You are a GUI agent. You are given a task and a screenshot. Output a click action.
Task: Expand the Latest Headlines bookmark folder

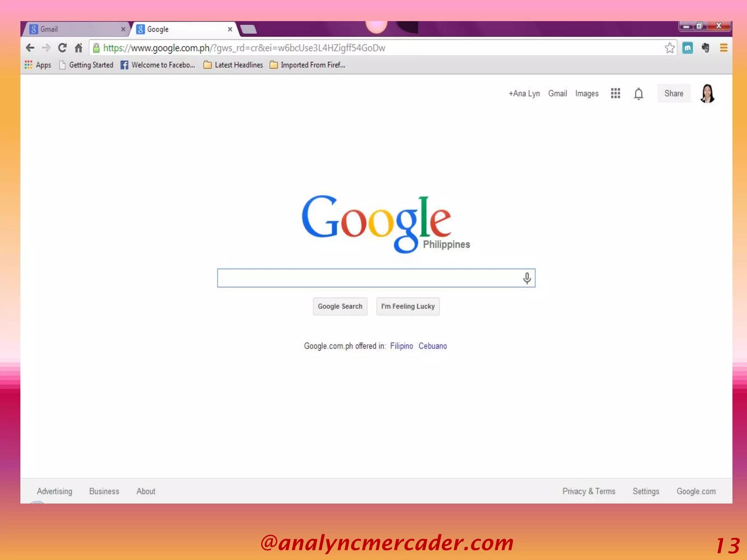click(233, 65)
